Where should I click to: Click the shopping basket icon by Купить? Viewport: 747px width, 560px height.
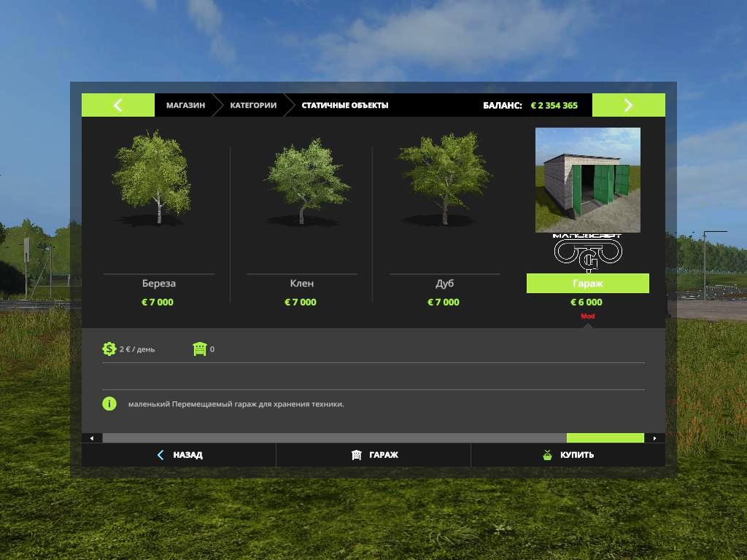(x=547, y=455)
